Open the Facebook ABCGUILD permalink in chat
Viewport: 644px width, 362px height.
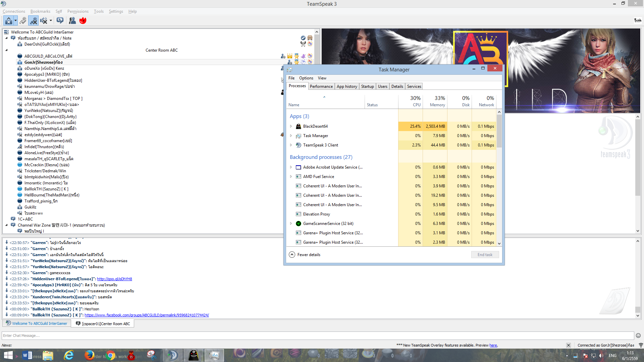point(147,315)
